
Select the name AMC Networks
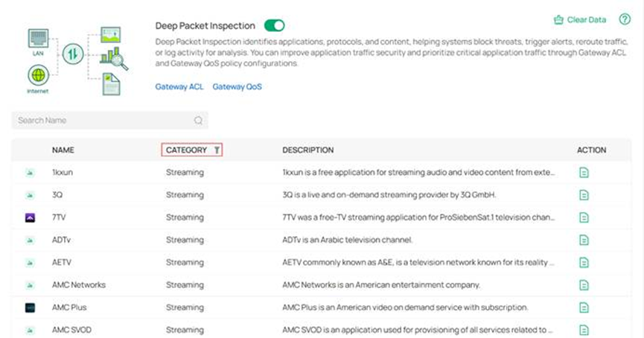[78, 284]
